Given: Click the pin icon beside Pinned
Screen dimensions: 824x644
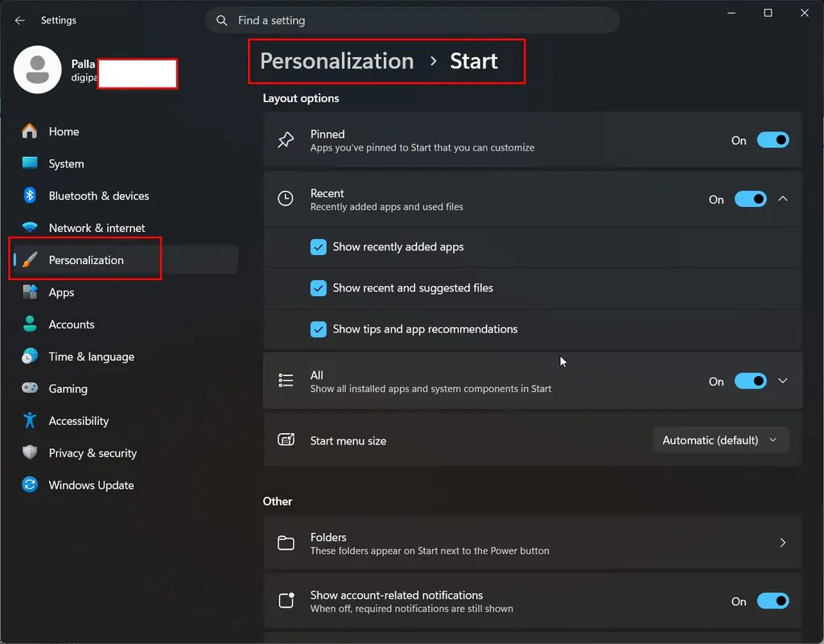Looking at the screenshot, I should point(286,140).
